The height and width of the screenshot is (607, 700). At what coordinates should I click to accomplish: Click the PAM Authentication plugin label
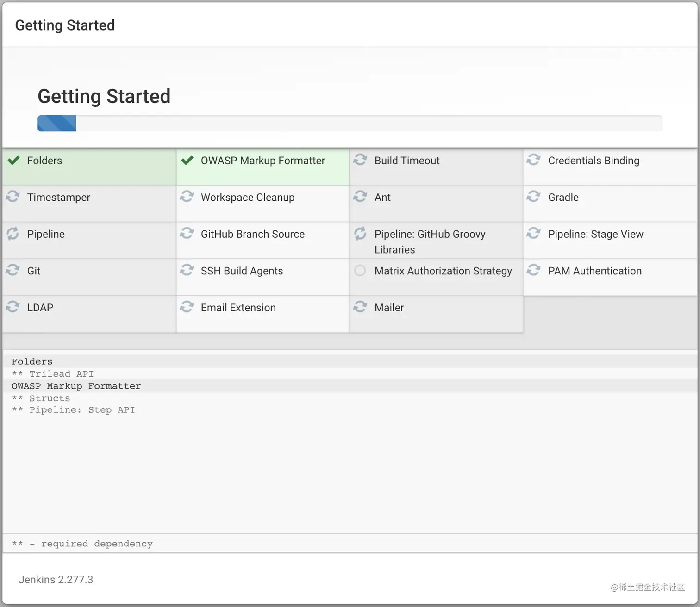pyautogui.click(x=595, y=271)
